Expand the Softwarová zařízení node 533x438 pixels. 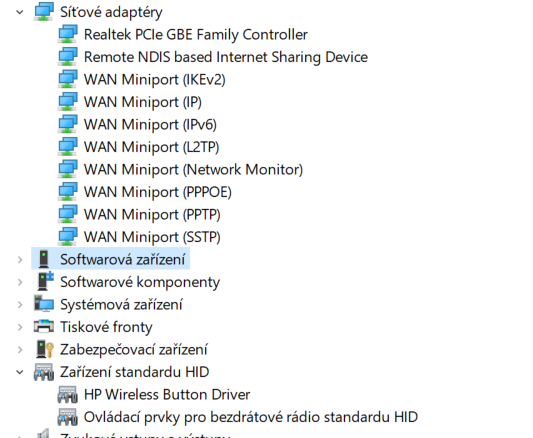point(20,260)
